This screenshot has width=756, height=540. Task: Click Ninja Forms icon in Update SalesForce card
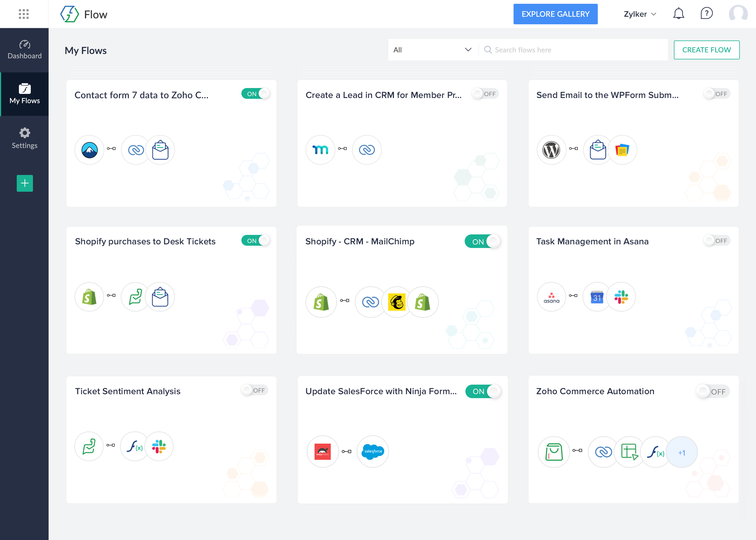[322, 451]
